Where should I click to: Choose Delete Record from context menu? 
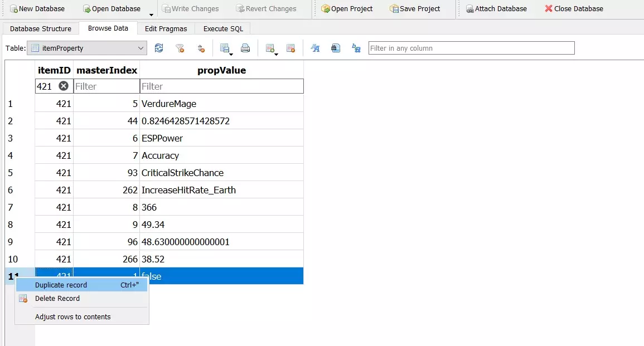click(82, 299)
